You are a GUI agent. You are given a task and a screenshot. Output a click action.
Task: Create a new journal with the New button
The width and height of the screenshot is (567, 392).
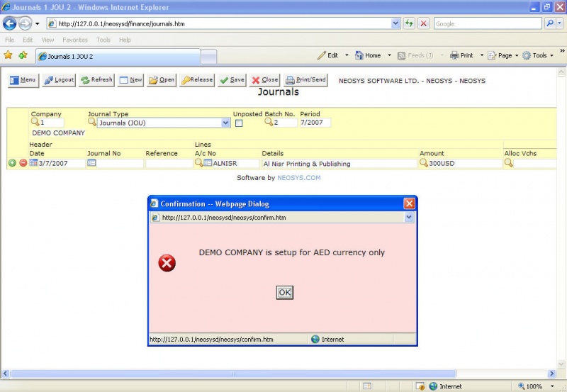(130, 80)
